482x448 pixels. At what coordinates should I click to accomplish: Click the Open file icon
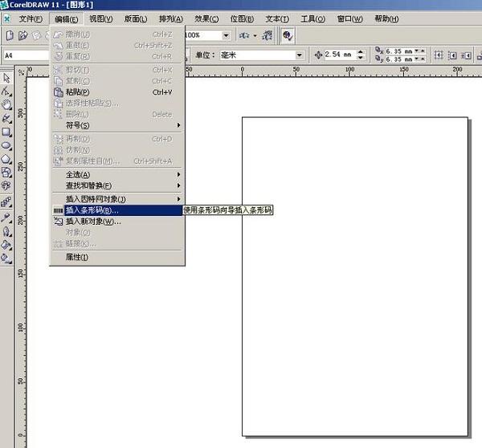pos(22,35)
